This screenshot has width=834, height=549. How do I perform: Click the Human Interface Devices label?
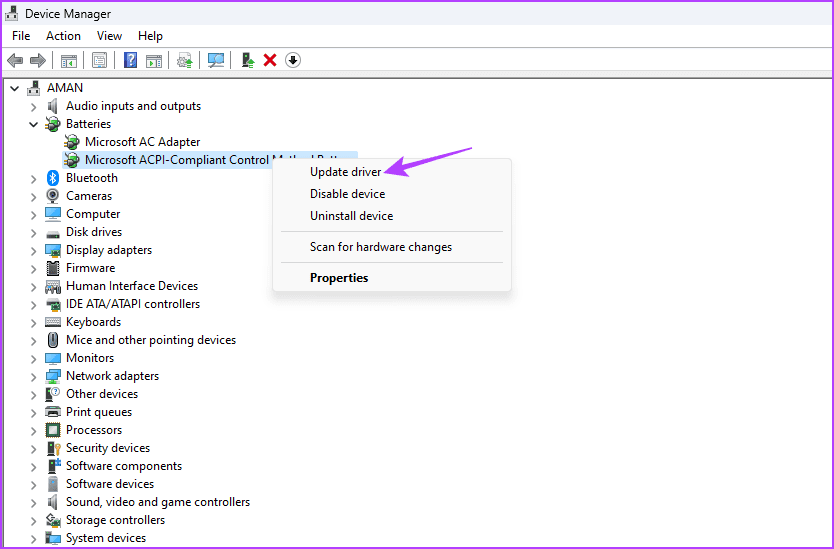point(132,286)
